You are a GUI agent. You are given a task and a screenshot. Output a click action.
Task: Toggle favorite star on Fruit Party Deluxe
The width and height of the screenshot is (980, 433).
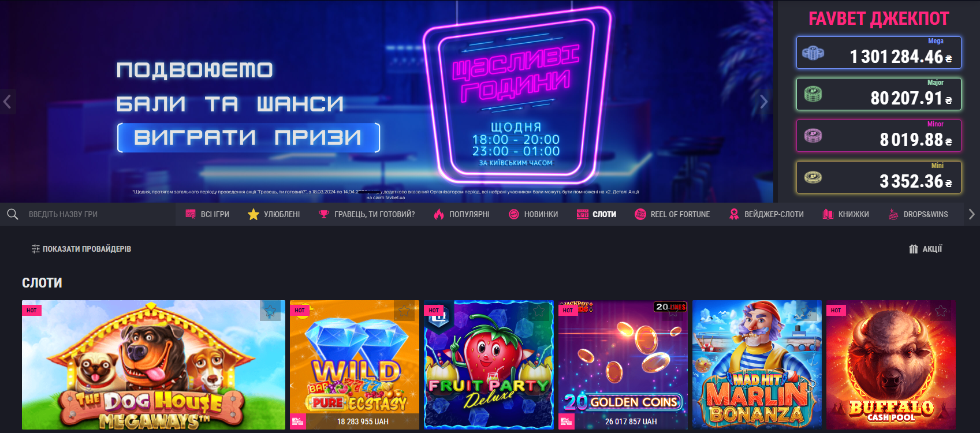coord(538,311)
